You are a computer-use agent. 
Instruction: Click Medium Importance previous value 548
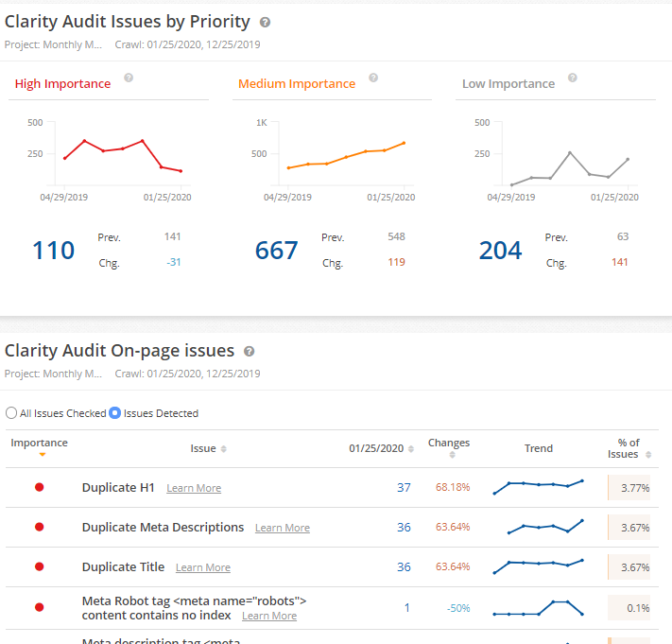coord(396,236)
